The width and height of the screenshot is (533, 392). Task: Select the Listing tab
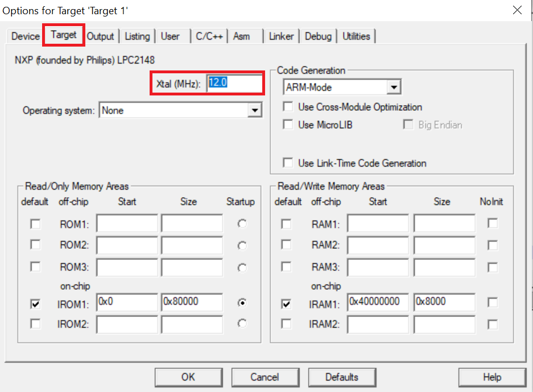(x=137, y=36)
